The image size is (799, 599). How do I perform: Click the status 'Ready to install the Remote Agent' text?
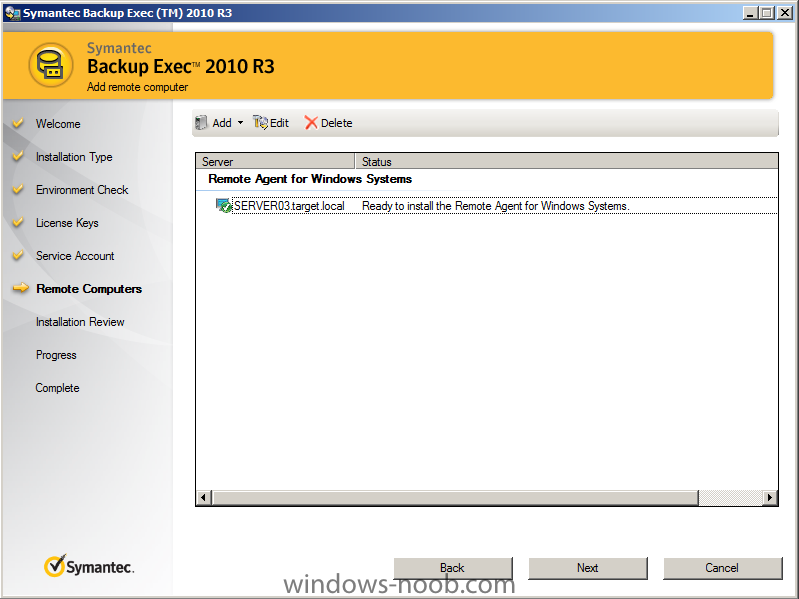(496, 206)
